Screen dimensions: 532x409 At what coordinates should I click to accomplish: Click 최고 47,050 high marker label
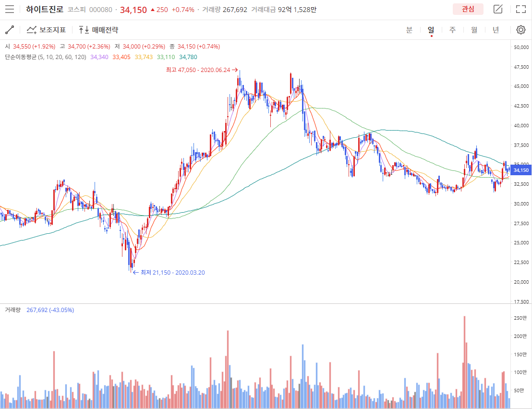coord(202,70)
